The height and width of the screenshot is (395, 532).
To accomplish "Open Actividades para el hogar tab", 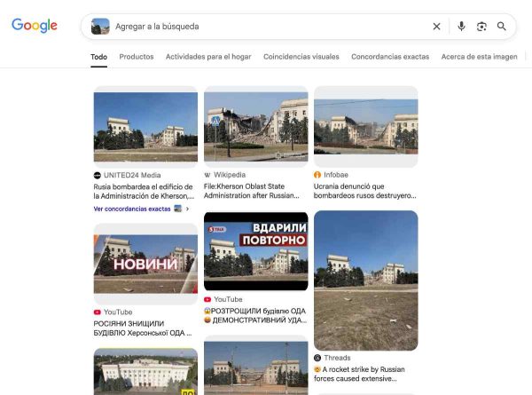I will pos(208,57).
